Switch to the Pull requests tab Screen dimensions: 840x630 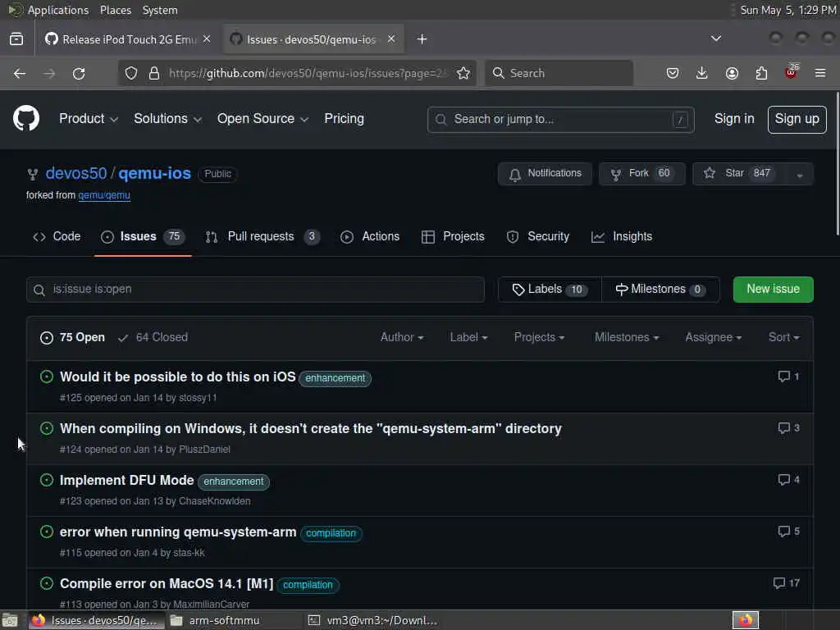pyautogui.click(x=262, y=237)
